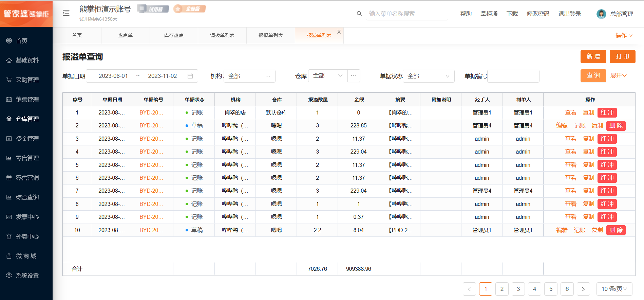Viewport: 644px width, 300px height.
Task: Open the 采购管理 shopping cart icon
Action: tap(9, 80)
